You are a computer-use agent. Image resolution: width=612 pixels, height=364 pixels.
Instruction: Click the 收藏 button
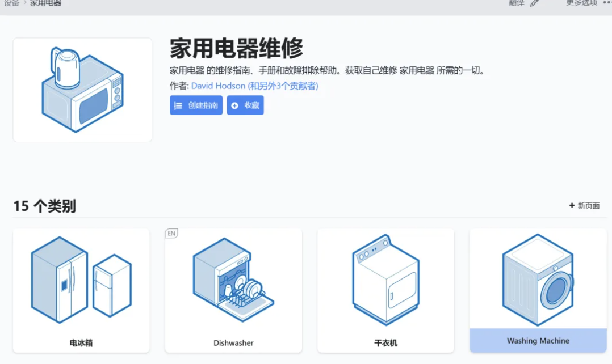(245, 105)
